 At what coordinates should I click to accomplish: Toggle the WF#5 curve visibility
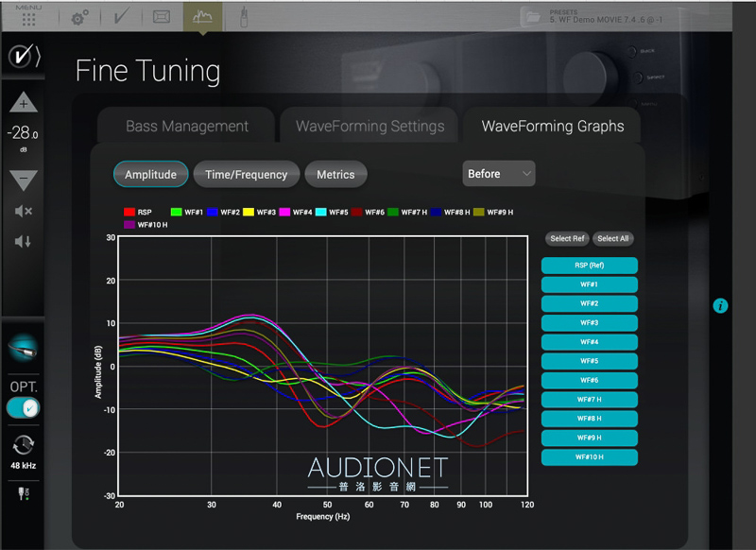click(589, 361)
